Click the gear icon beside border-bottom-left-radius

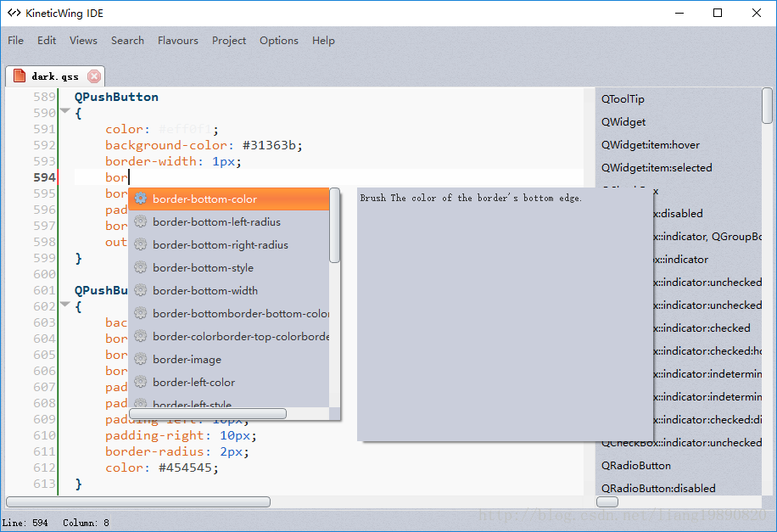(x=141, y=221)
